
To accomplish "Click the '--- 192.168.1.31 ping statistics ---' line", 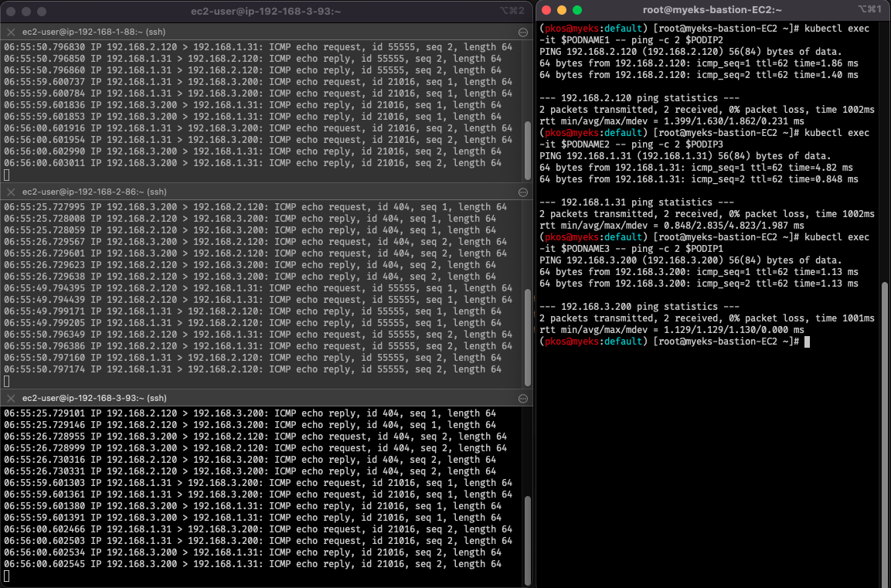I will click(637, 202).
